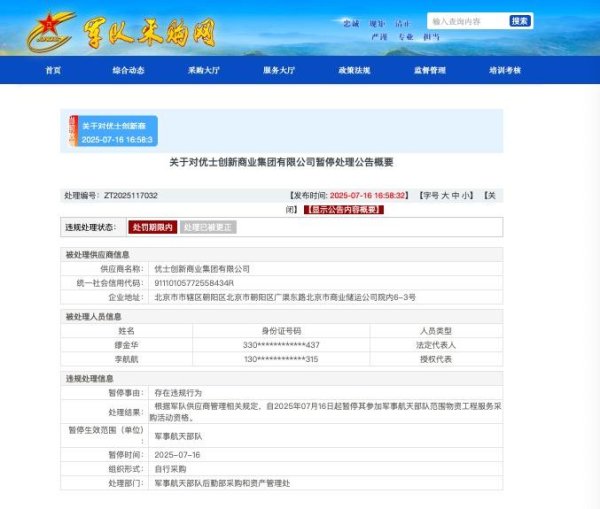The width and height of the screenshot is (600, 509).
Task: Click the 自行采购 organization form value
Action: 170,469
